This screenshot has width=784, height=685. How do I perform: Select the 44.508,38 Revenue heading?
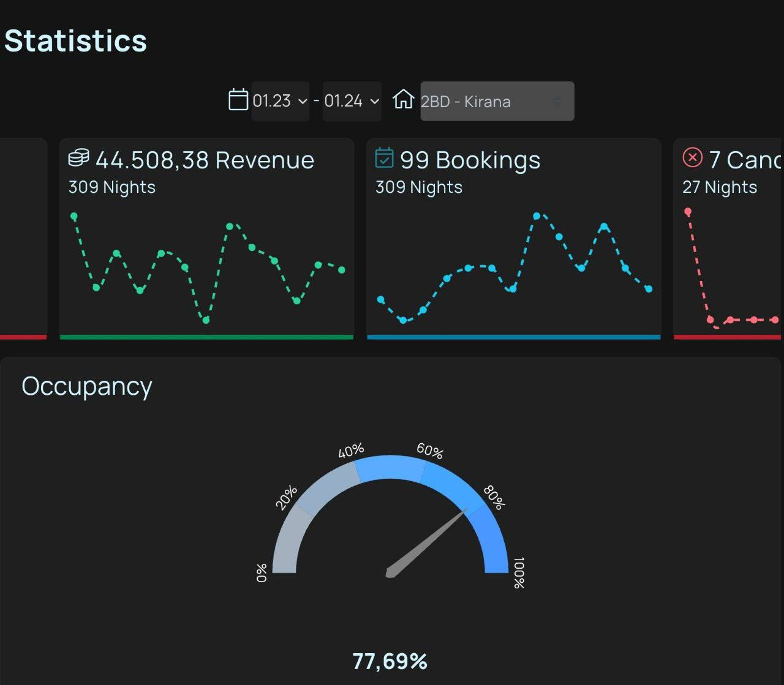[x=205, y=160]
